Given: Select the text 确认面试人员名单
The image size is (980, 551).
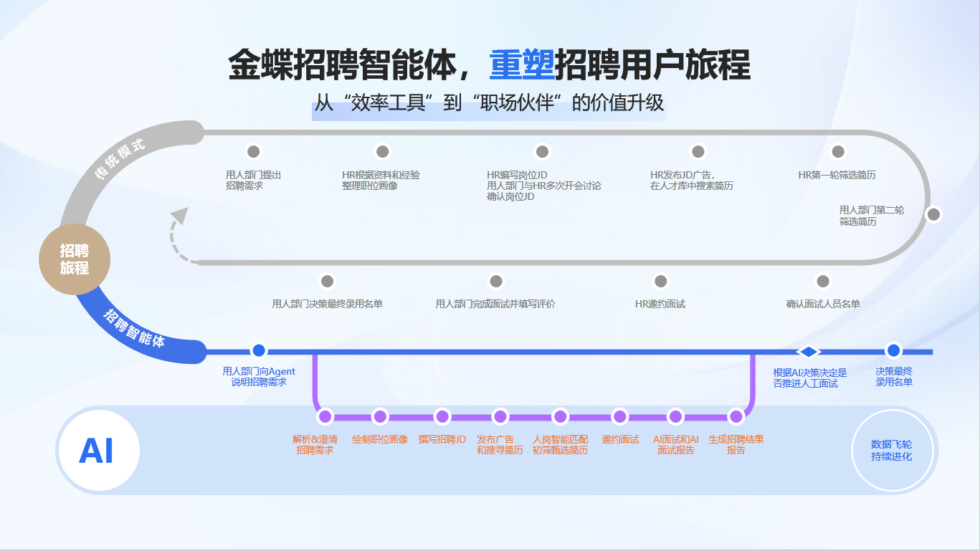Looking at the screenshot, I should coord(823,304).
